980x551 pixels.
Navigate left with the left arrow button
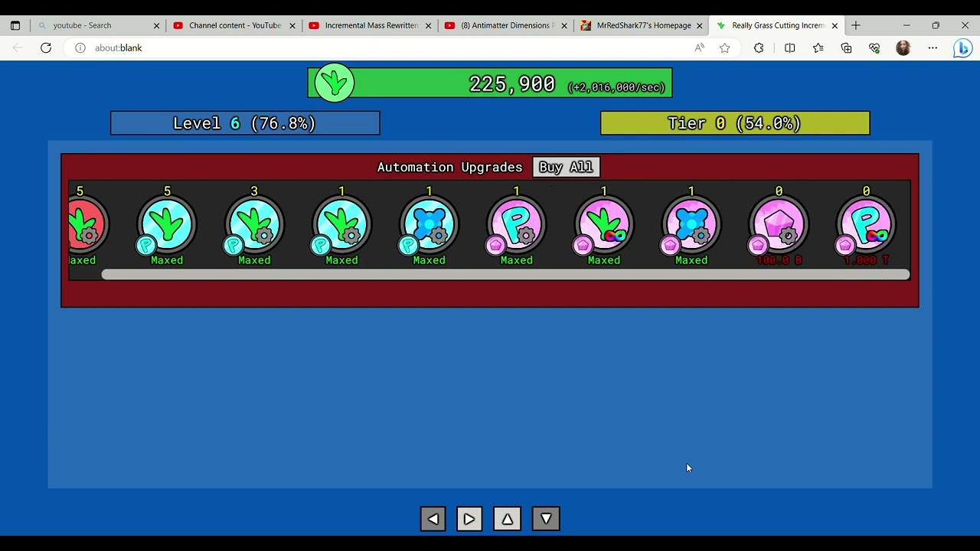pos(433,519)
